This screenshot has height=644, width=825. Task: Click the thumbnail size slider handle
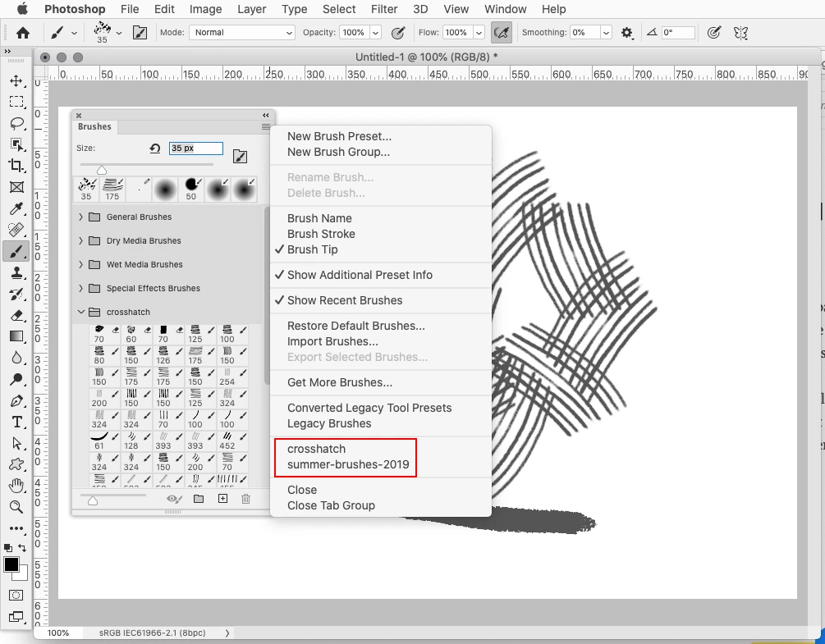(93, 500)
